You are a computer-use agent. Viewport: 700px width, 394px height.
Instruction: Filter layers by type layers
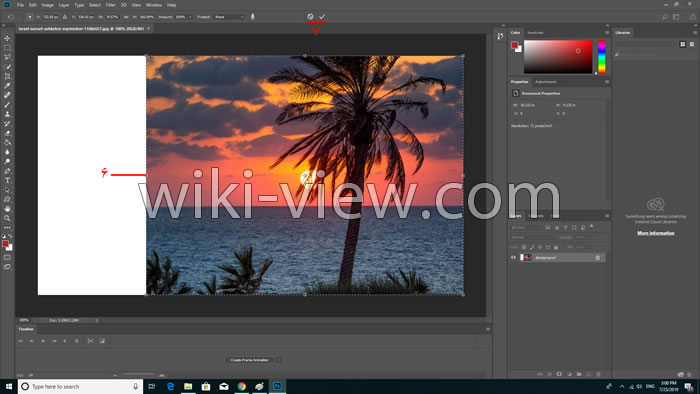coord(565,228)
